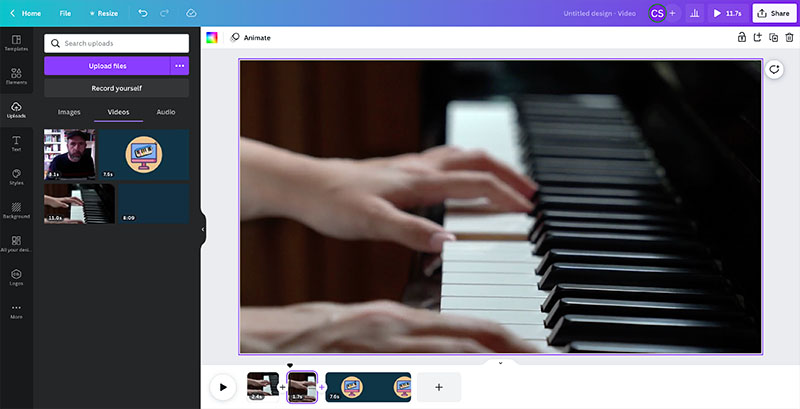Select the 2.4s piano clip in timeline
The width and height of the screenshot is (800, 409).
263,387
